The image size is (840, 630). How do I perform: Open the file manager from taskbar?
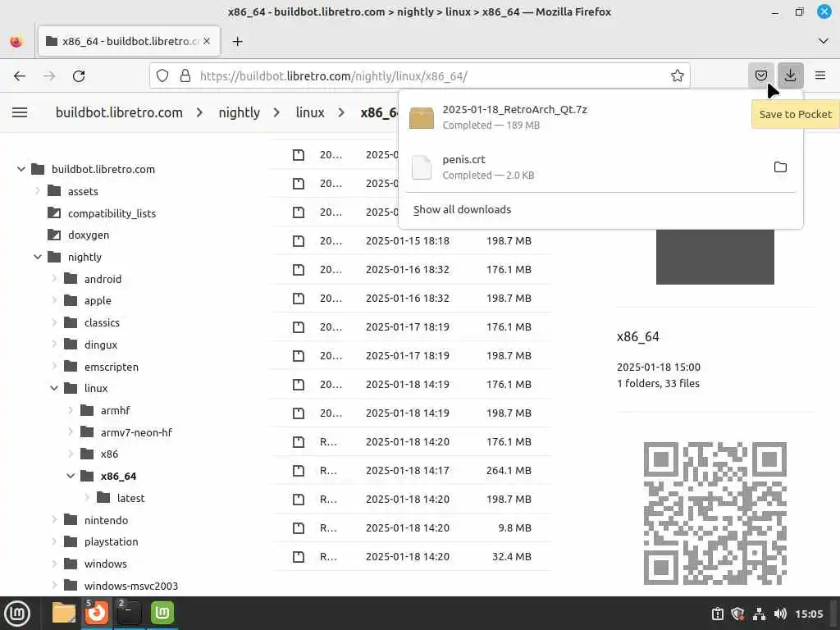[64, 614]
